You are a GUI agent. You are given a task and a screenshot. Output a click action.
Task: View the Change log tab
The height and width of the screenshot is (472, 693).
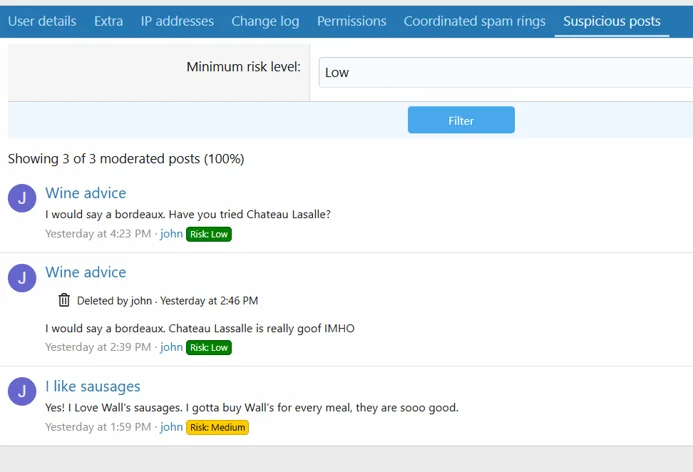265,21
